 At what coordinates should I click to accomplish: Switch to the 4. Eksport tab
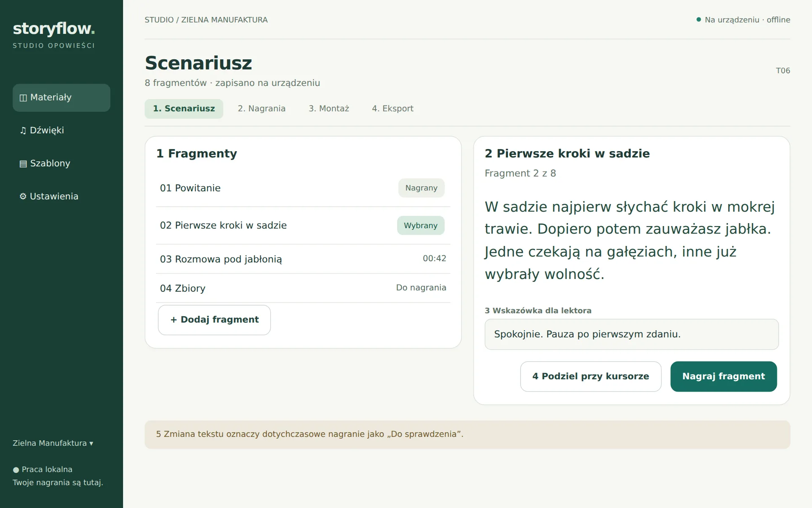click(x=392, y=109)
